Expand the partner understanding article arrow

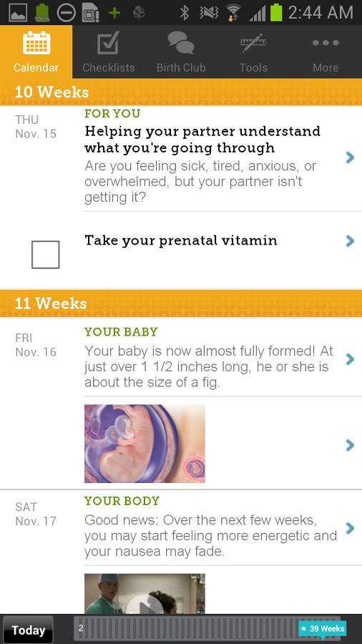coord(350,157)
